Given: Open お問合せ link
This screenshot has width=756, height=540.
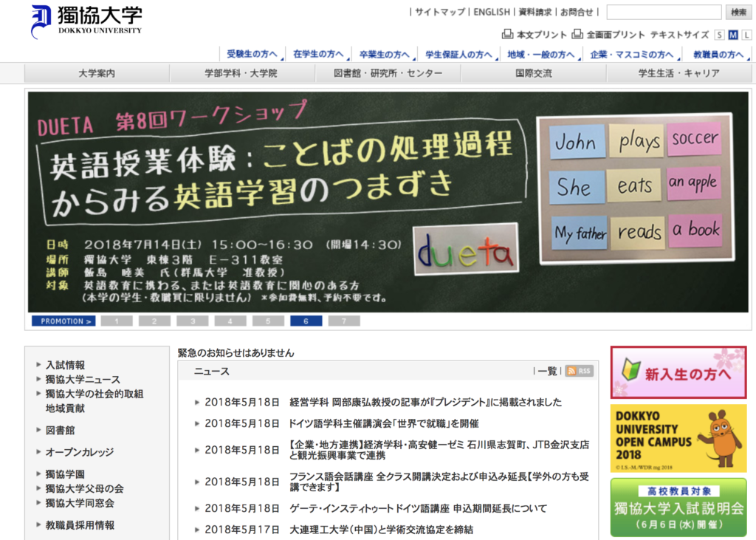Looking at the screenshot, I should coord(577,12).
